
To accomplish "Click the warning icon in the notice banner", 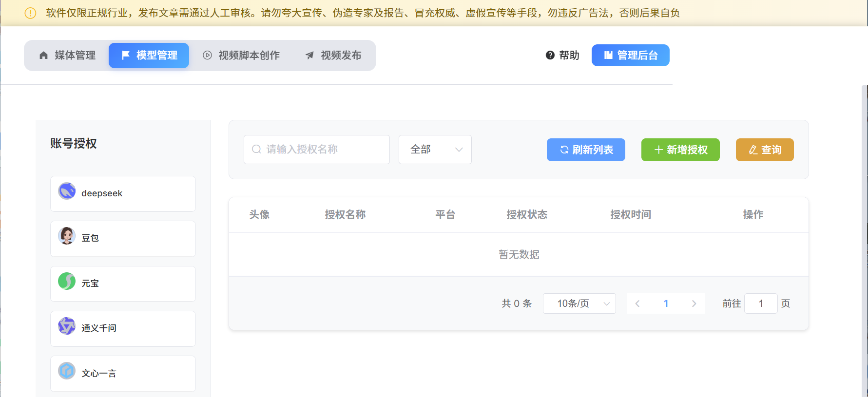I will coord(30,13).
